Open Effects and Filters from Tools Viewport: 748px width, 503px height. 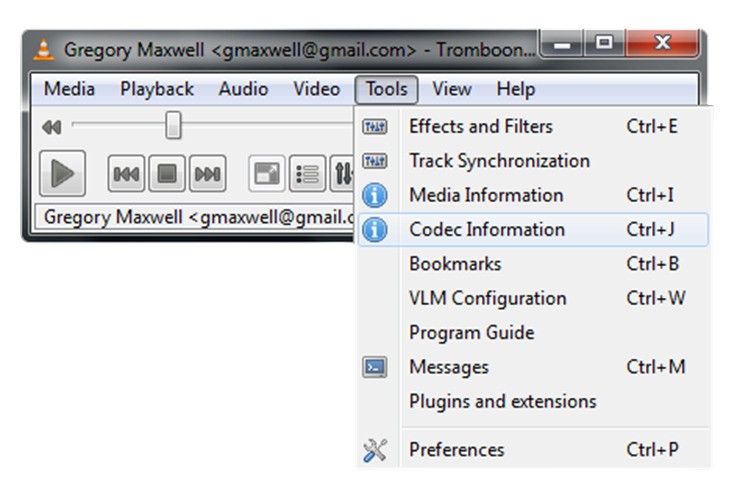coord(481,126)
